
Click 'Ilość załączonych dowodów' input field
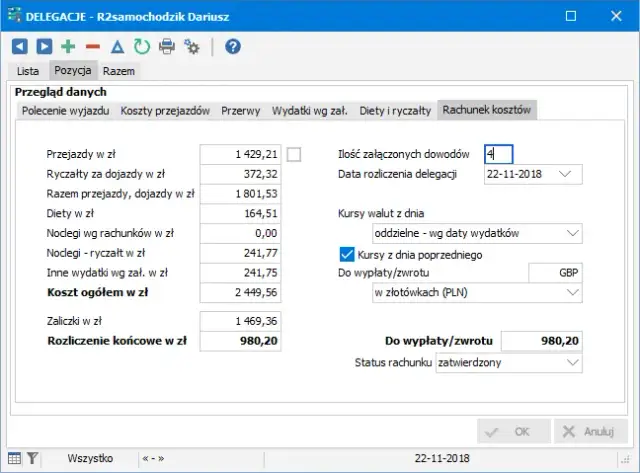pyautogui.click(x=497, y=154)
